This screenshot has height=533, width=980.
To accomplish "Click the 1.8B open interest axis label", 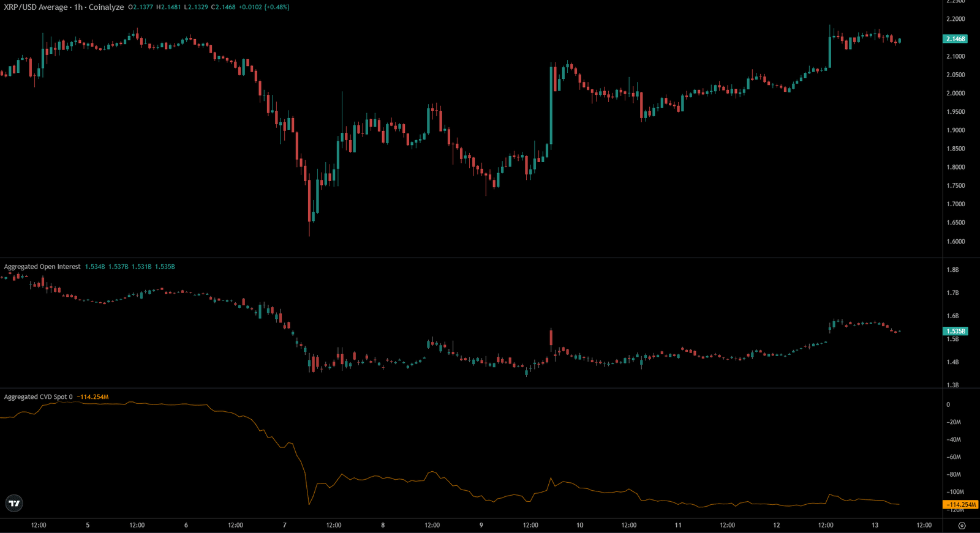I will 952,270.
